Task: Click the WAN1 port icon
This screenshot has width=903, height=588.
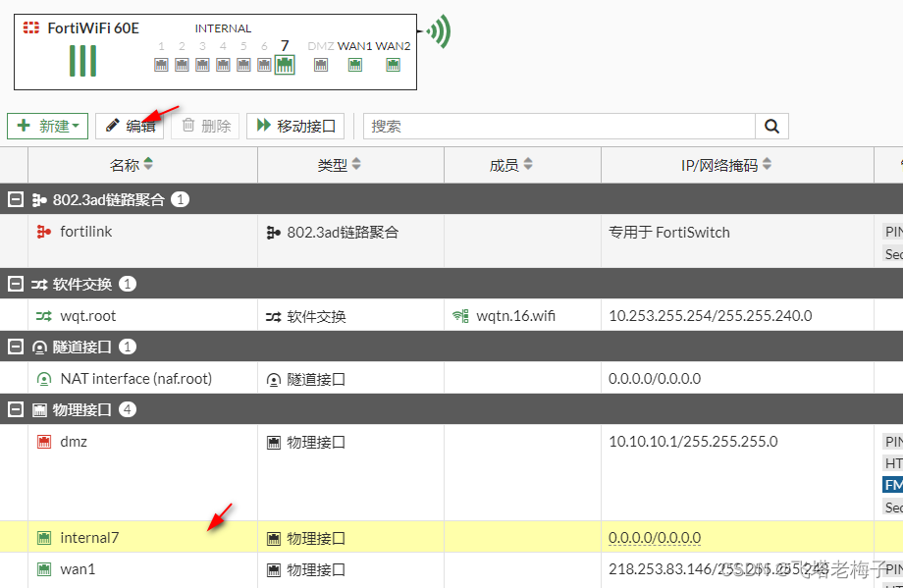Action: [355, 65]
